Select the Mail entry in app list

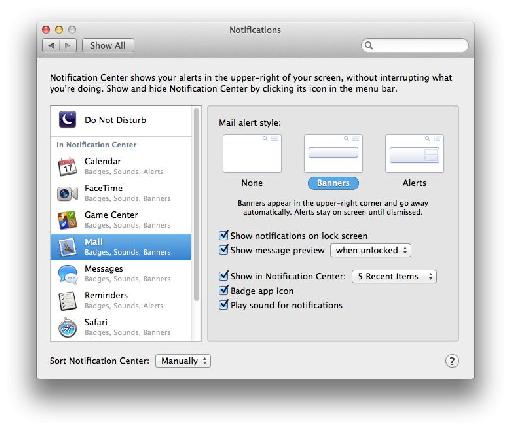click(121, 247)
